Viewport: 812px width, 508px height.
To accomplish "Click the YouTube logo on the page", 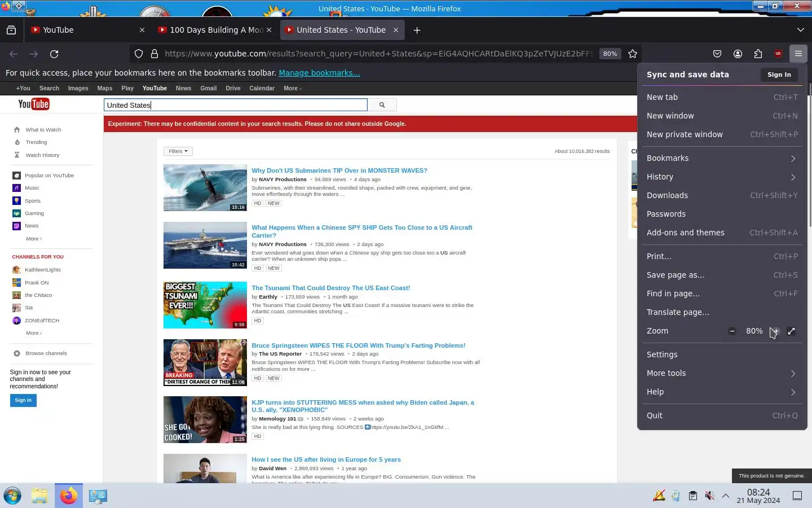I will pos(34,104).
